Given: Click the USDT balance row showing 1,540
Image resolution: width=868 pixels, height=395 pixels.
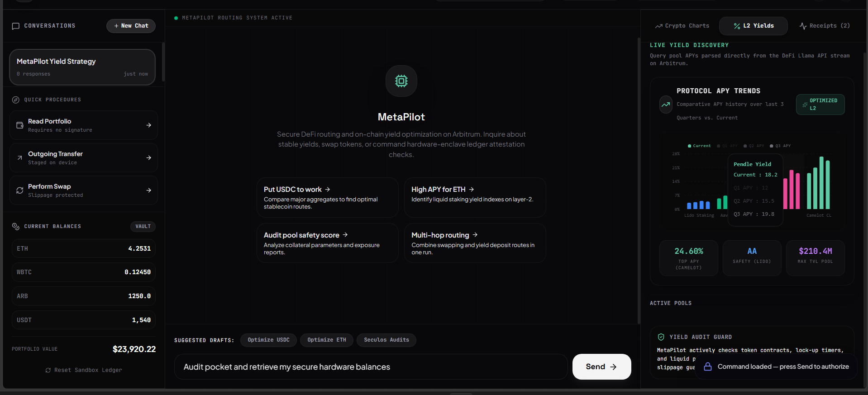Looking at the screenshot, I should (x=84, y=320).
